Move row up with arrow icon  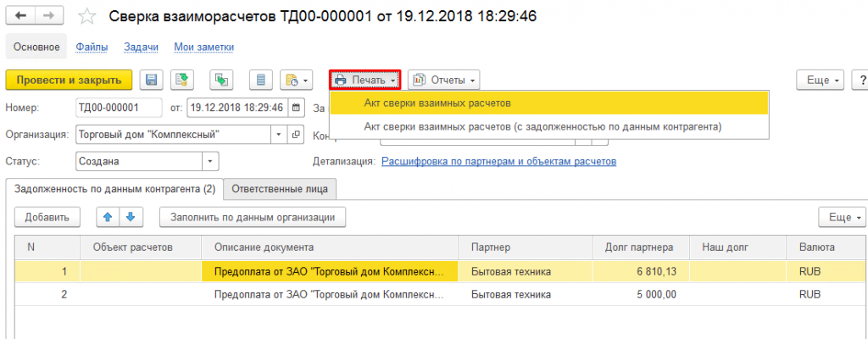tap(108, 217)
